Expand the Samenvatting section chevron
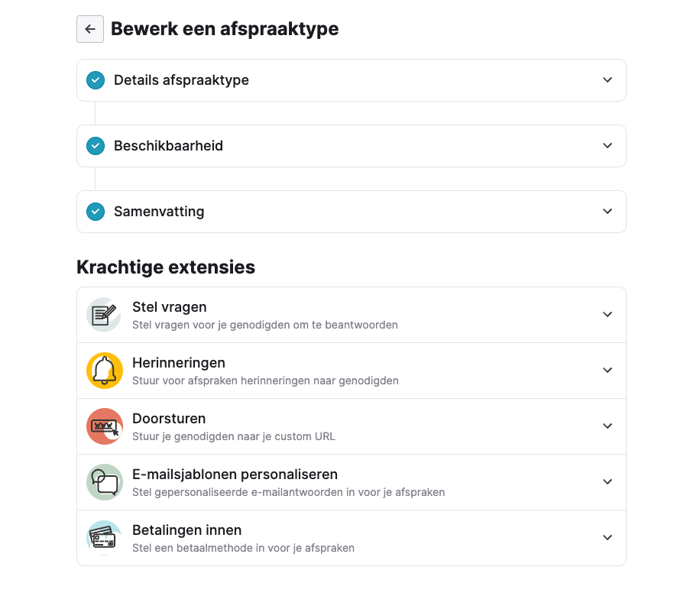The image size is (700, 596). click(x=607, y=211)
